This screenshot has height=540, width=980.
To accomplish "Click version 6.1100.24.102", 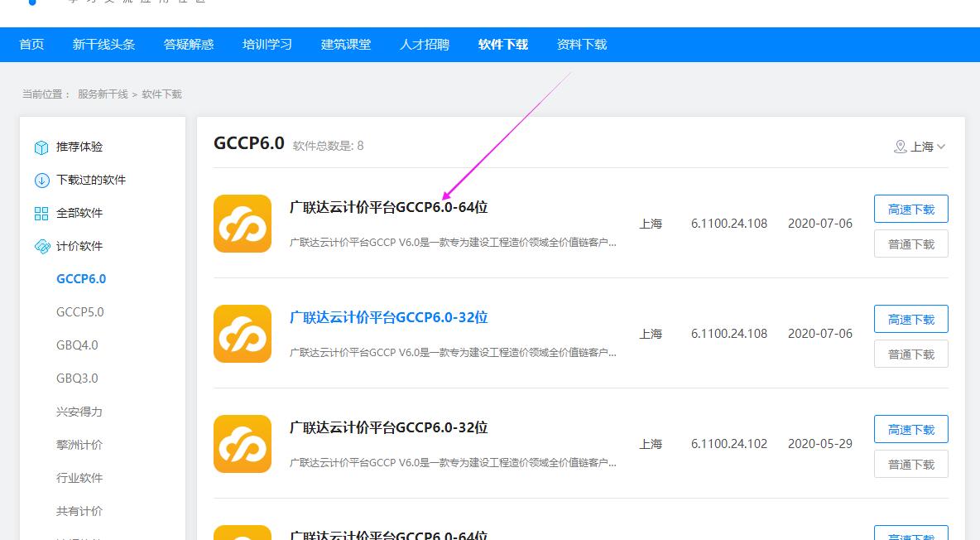I will (728, 444).
